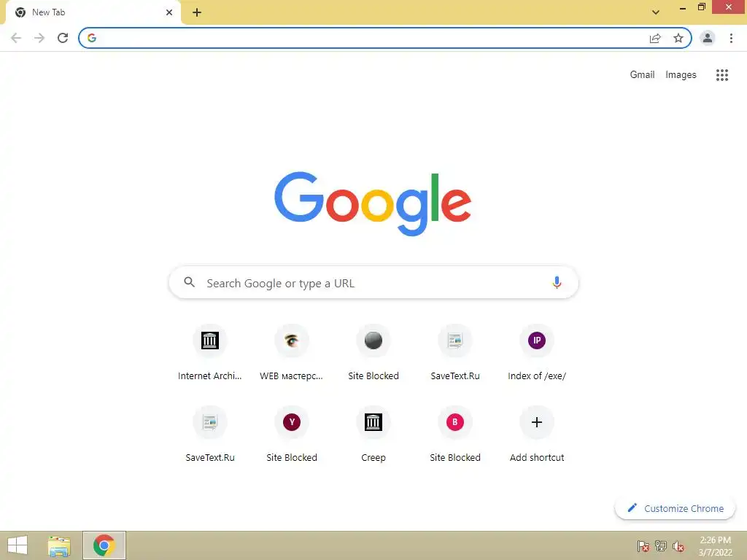Open the second-row SaveText.Ru shortcut
747x560 pixels.
point(209,435)
